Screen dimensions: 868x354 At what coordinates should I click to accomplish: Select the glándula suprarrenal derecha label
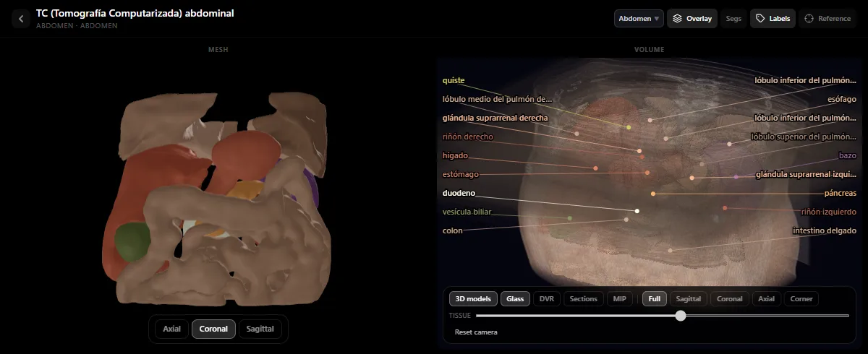point(495,118)
